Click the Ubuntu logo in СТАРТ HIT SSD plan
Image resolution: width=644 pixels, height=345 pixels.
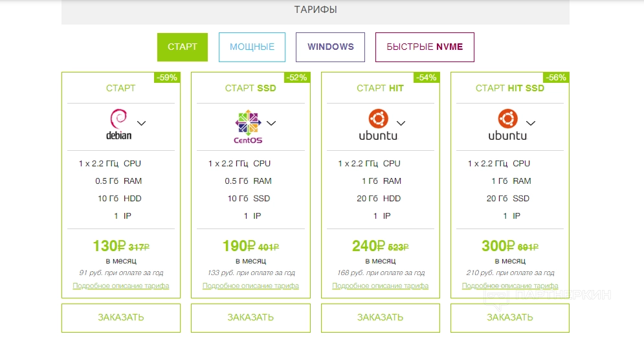pyautogui.click(x=507, y=125)
